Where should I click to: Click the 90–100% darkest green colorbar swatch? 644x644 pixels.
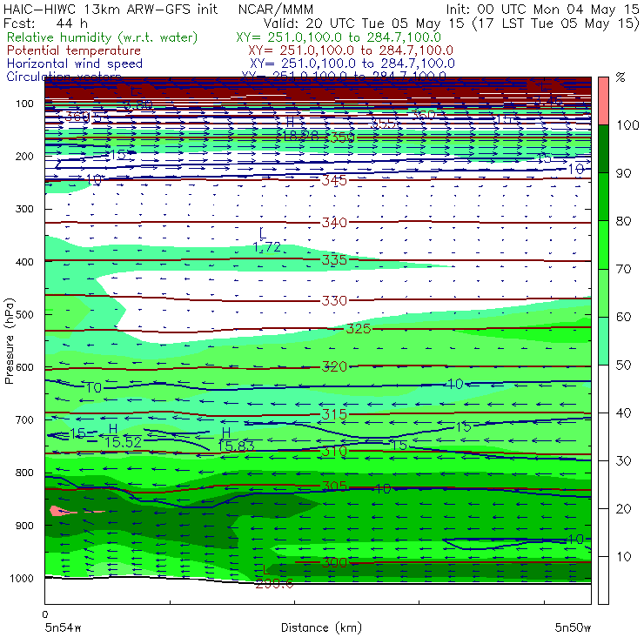603,149
